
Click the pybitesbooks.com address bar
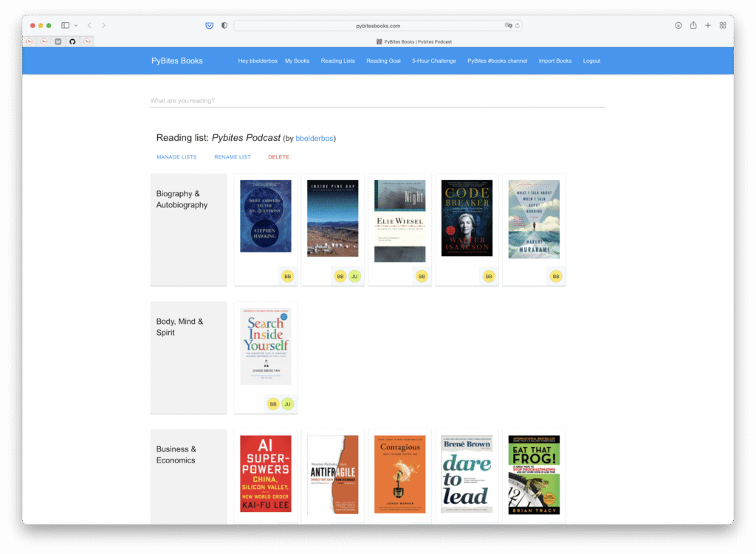click(377, 26)
